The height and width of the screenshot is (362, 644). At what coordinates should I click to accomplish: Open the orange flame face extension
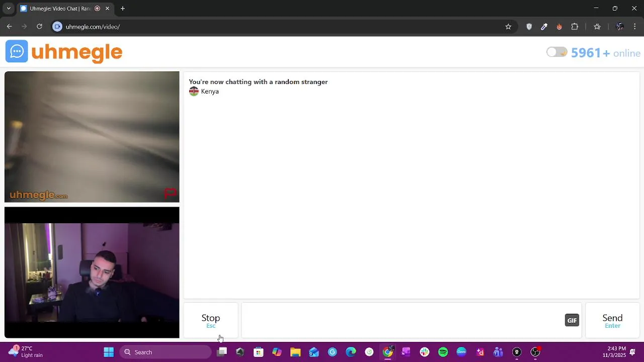(x=559, y=27)
